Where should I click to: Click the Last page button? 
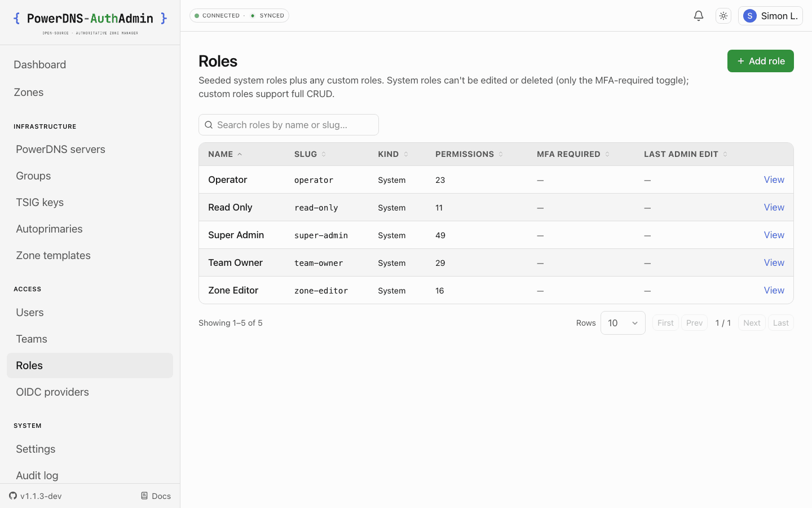pyautogui.click(x=781, y=323)
